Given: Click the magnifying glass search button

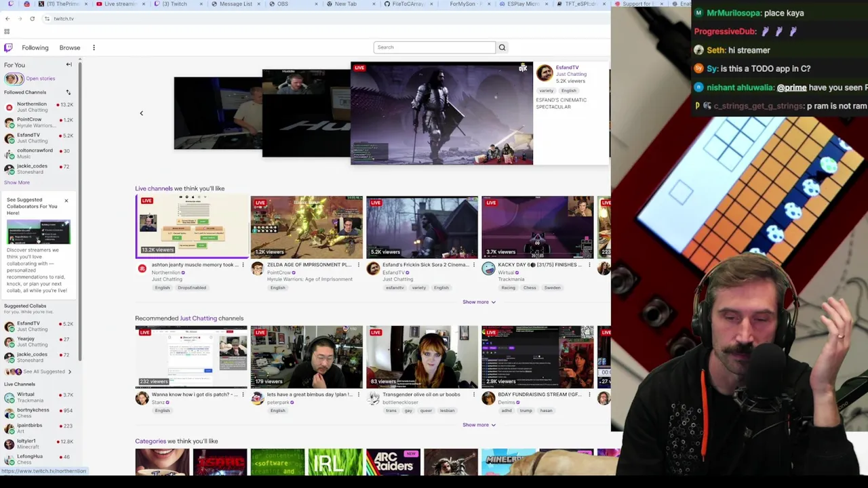Looking at the screenshot, I should point(502,47).
